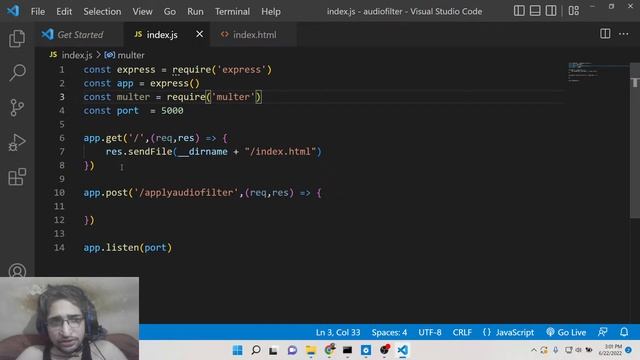Start server with Go Live

point(566,332)
